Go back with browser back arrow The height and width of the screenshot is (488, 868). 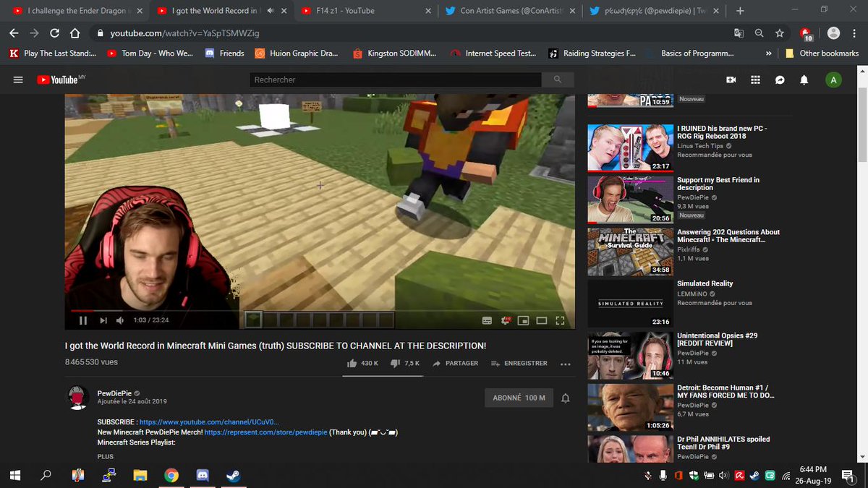(14, 33)
